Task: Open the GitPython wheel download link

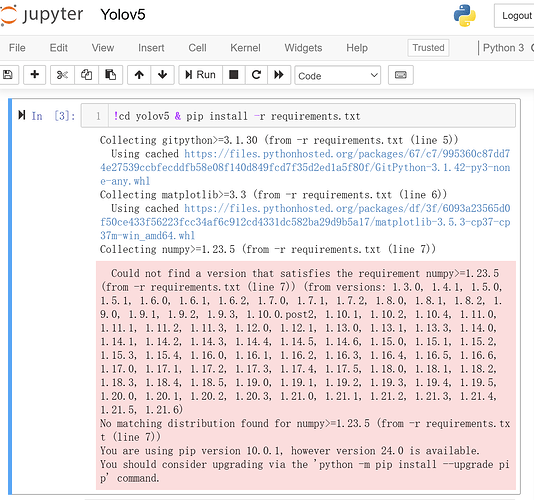Action: [305, 167]
